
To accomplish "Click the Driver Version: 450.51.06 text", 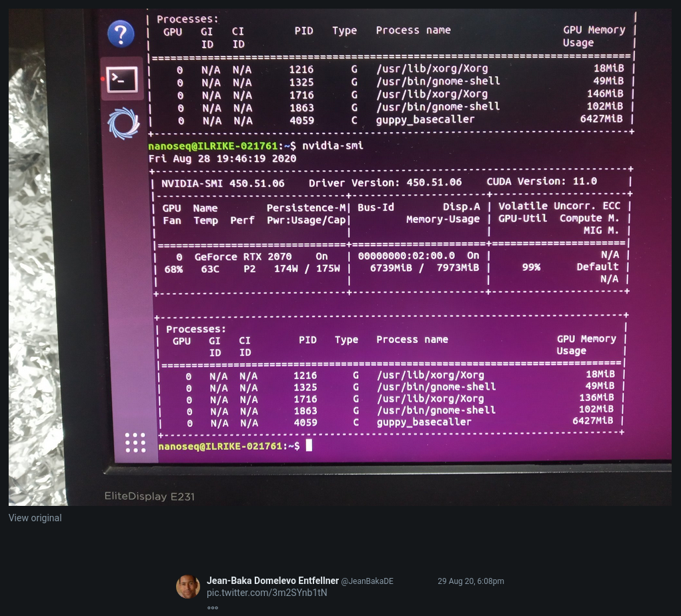I will pos(386,183).
